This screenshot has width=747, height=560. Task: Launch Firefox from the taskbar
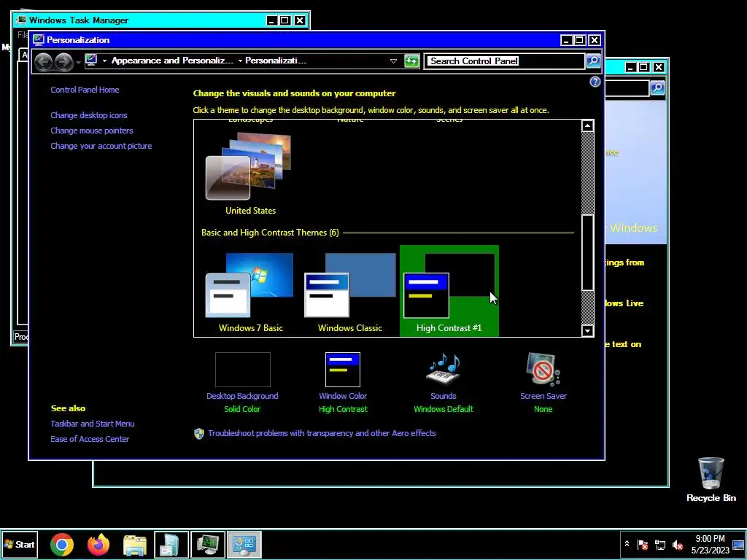point(98,544)
